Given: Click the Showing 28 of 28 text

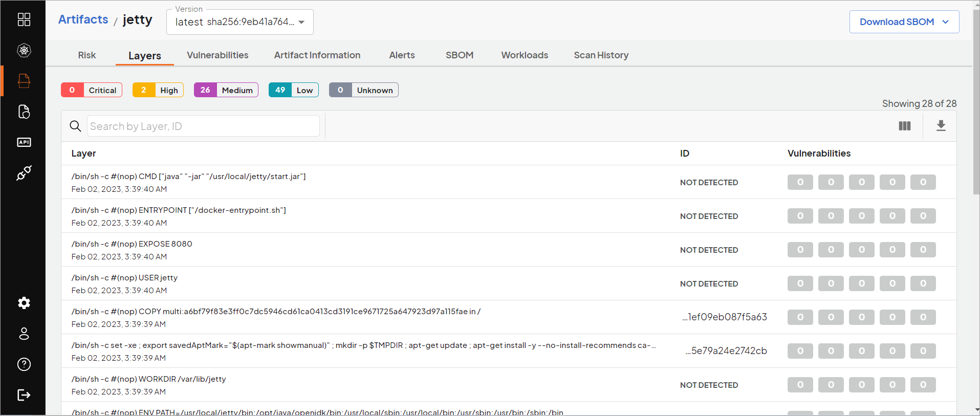Looking at the screenshot, I should pyautogui.click(x=919, y=103).
